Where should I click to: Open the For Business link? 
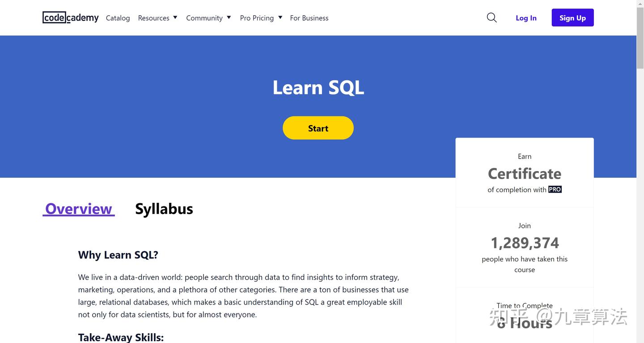[x=309, y=18]
